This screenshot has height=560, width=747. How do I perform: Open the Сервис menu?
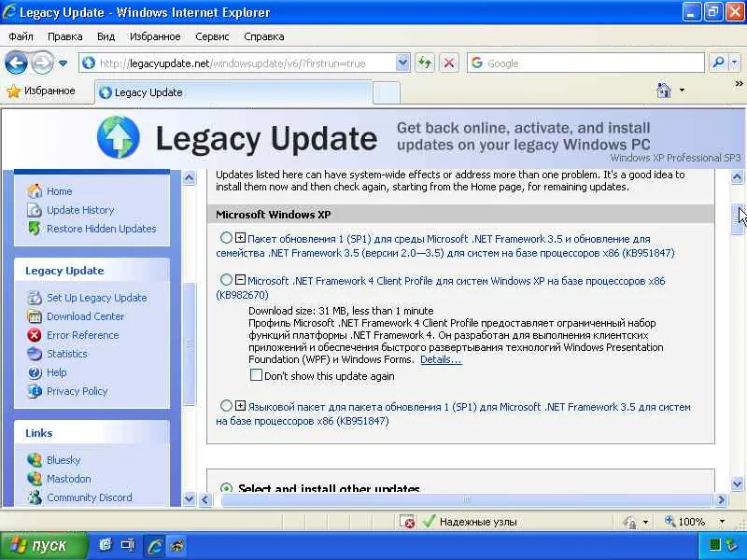coord(213,36)
